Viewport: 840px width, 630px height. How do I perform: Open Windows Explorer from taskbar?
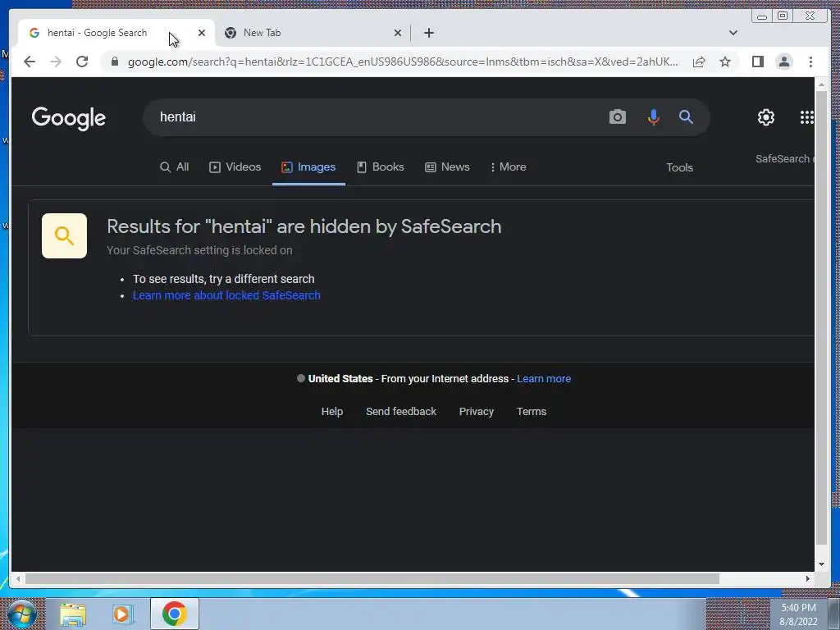pyautogui.click(x=73, y=614)
